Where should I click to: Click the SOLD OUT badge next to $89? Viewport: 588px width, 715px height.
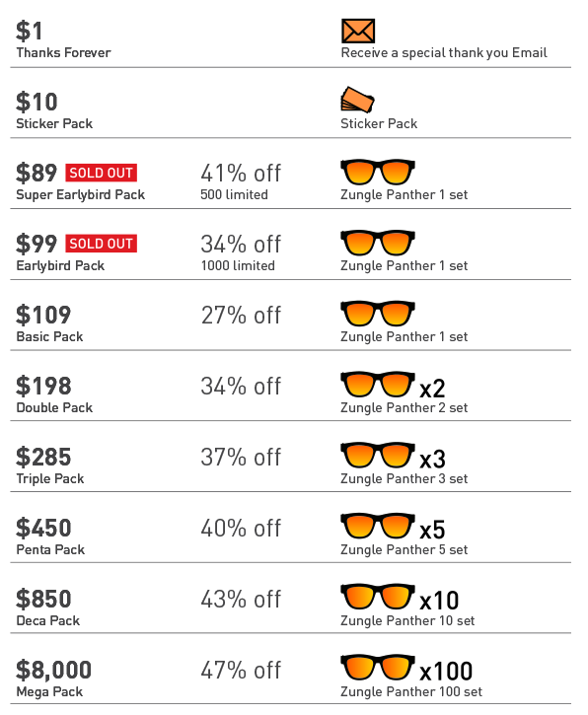102,173
